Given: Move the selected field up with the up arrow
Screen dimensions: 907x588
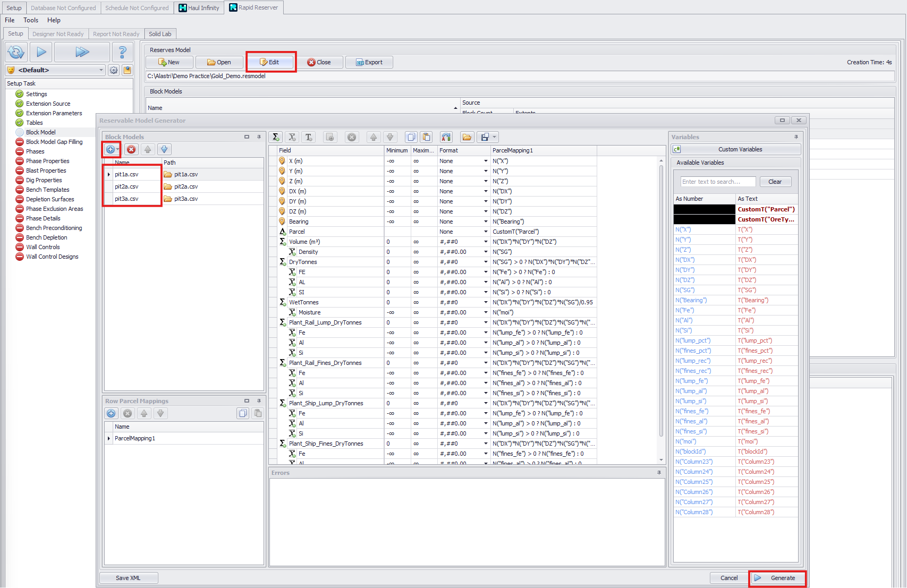Looking at the screenshot, I should pos(374,137).
